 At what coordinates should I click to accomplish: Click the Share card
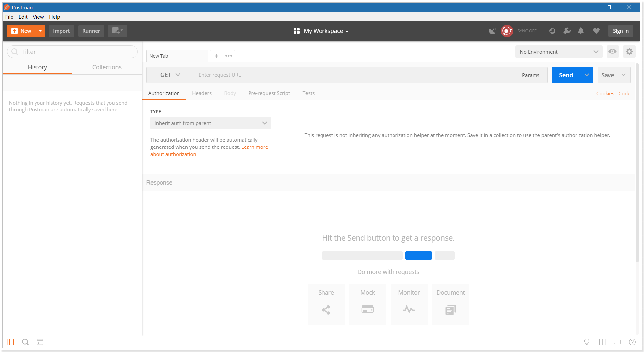[x=326, y=305]
